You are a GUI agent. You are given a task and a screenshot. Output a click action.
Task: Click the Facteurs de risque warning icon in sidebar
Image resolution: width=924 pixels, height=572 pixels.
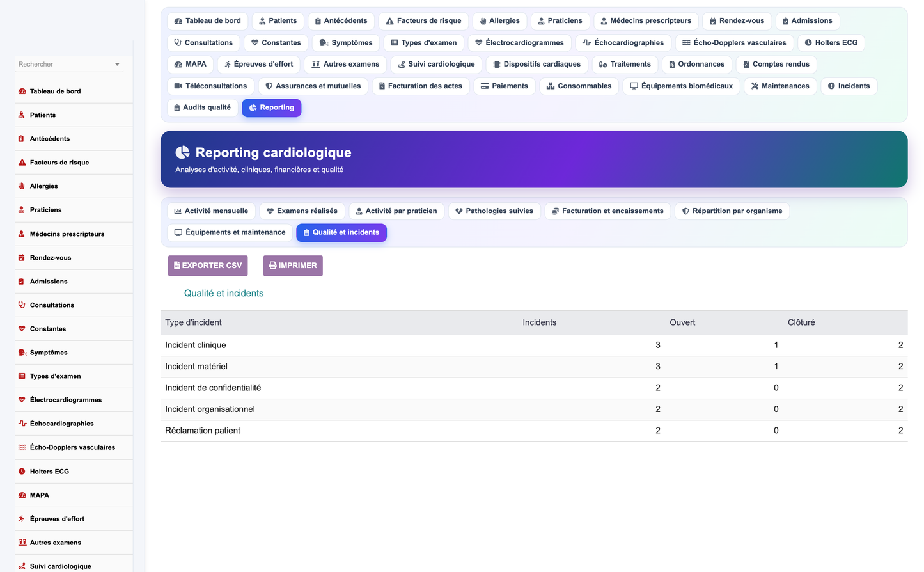coord(22,163)
